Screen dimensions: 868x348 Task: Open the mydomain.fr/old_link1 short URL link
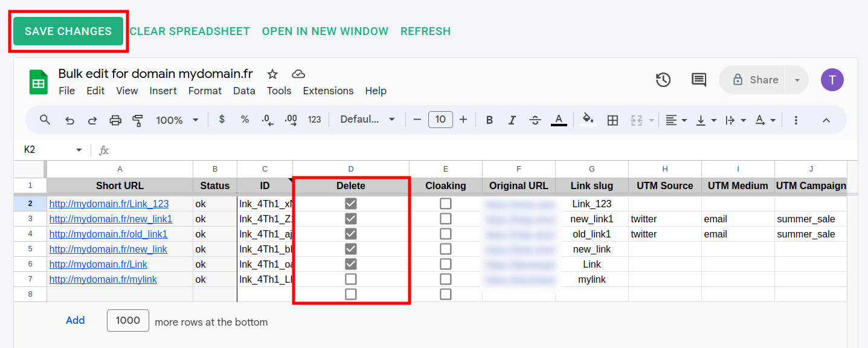(x=108, y=234)
